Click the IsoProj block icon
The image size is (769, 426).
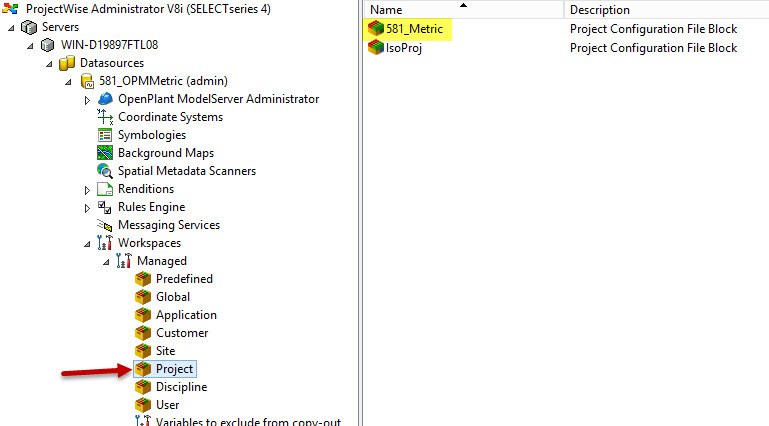pyautogui.click(x=375, y=47)
